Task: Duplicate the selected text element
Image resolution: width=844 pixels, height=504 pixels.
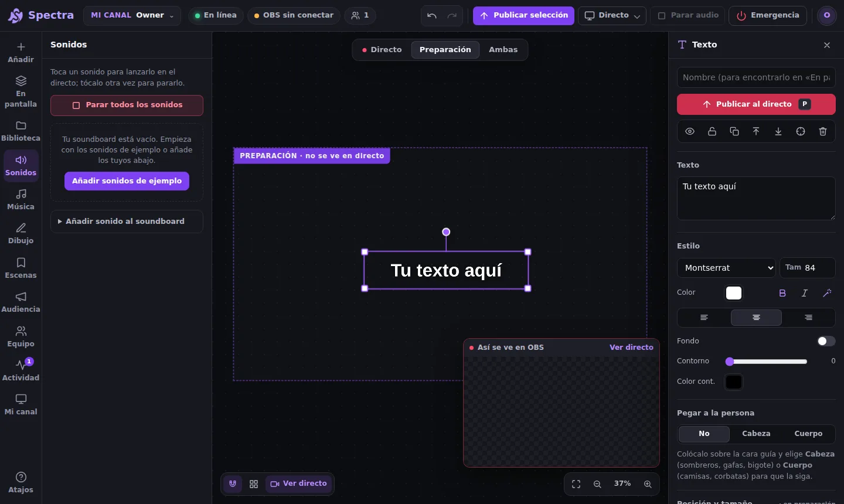Action: [734, 131]
